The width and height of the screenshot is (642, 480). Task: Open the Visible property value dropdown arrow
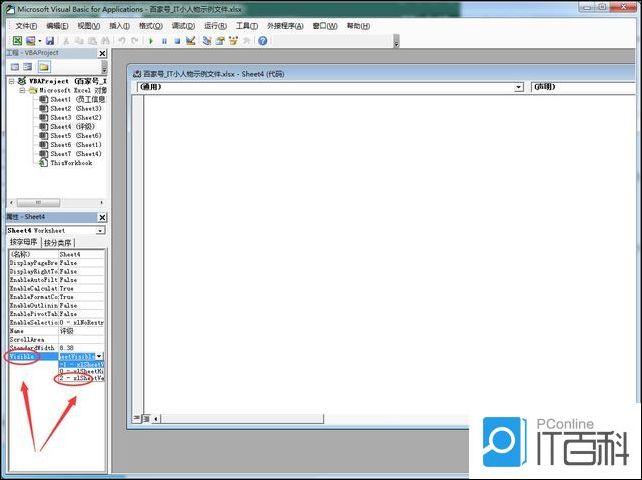pos(99,356)
